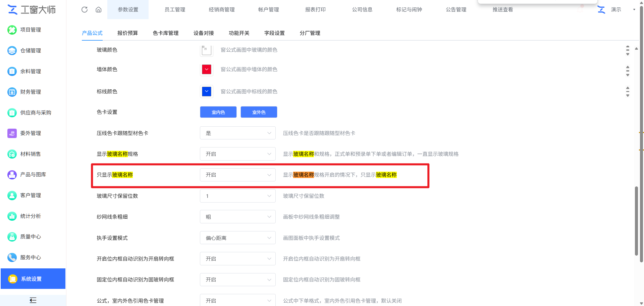Switch to 报价预算 tab
The image size is (644, 306).
tap(127, 33)
